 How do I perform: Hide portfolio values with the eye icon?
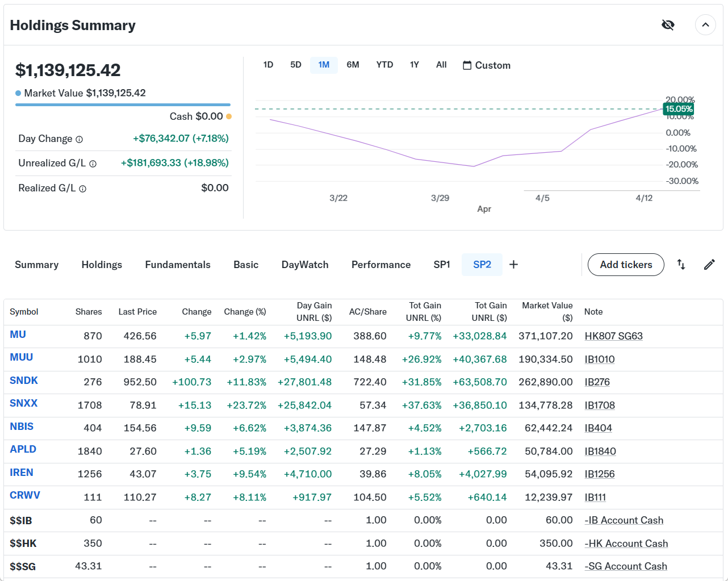[x=668, y=25]
